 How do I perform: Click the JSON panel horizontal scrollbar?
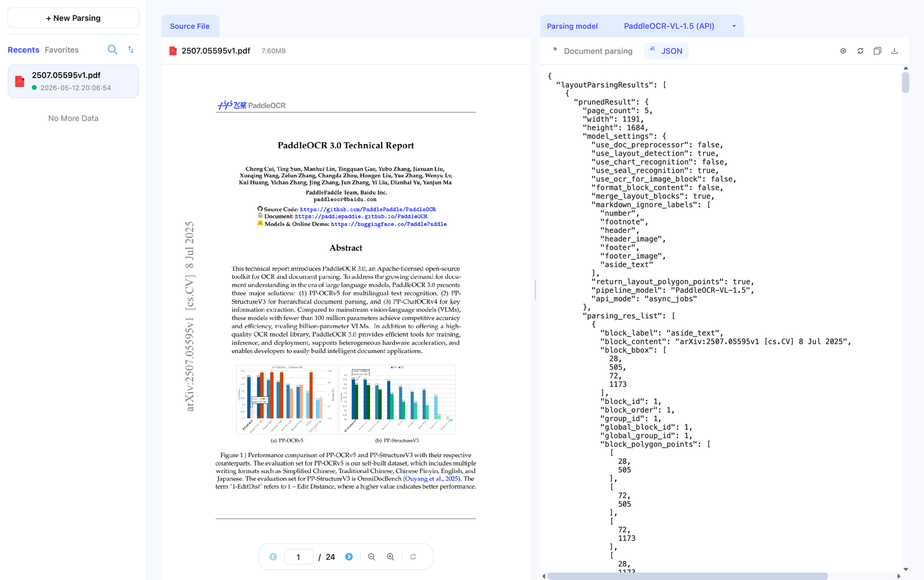click(x=687, y=576)
